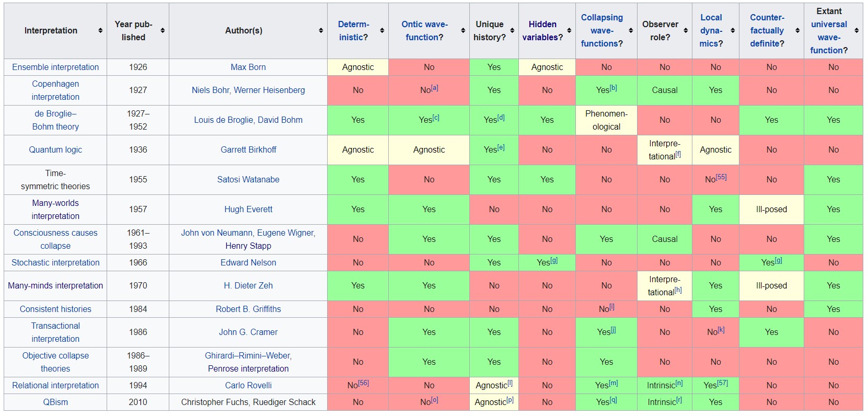
Task: Click Unique history column sort arrows
Action: pos(512,31)
